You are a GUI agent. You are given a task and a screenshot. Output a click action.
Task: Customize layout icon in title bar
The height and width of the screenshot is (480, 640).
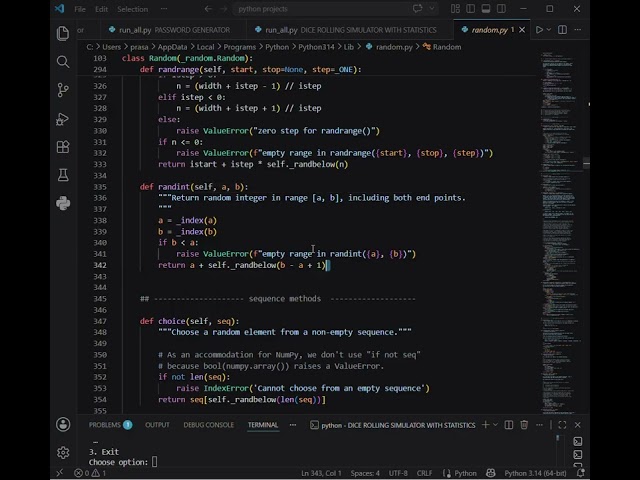point(456,9)
